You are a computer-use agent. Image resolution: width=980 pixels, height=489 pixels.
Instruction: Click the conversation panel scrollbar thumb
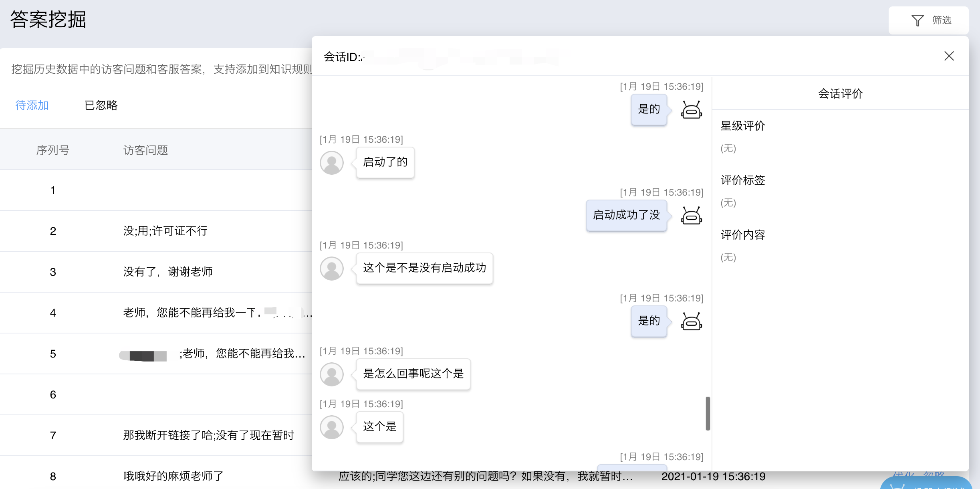[x=708, y=414]
